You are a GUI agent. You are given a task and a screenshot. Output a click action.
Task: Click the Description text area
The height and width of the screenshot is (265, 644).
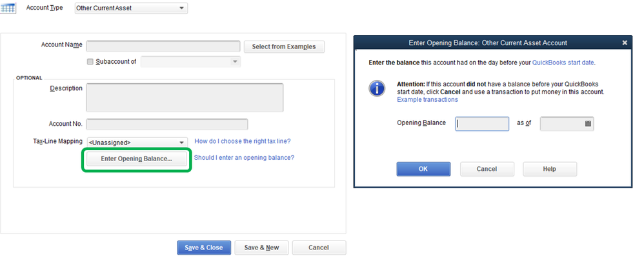pos(185,98)
